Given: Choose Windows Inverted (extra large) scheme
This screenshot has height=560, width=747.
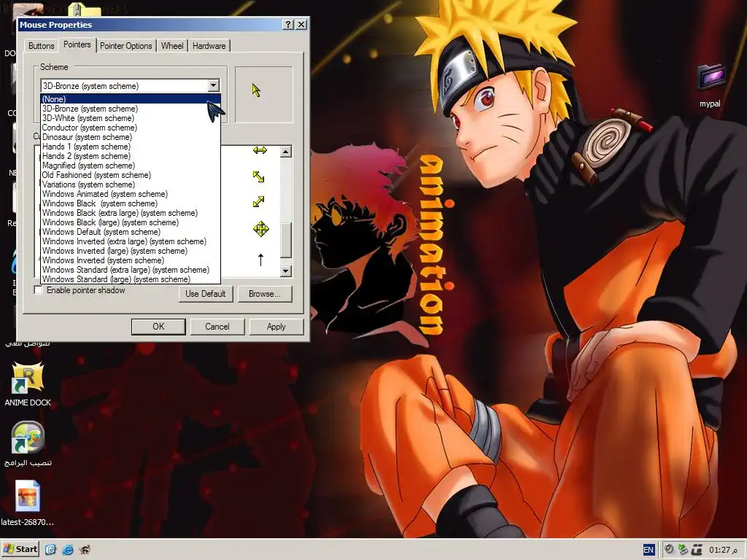Looking at the screenshot, I should click(x=131, y=241).
